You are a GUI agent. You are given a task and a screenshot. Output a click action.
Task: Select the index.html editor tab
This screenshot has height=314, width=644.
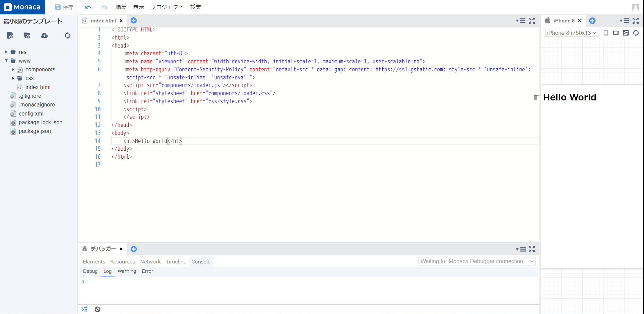tap(103, 20)
